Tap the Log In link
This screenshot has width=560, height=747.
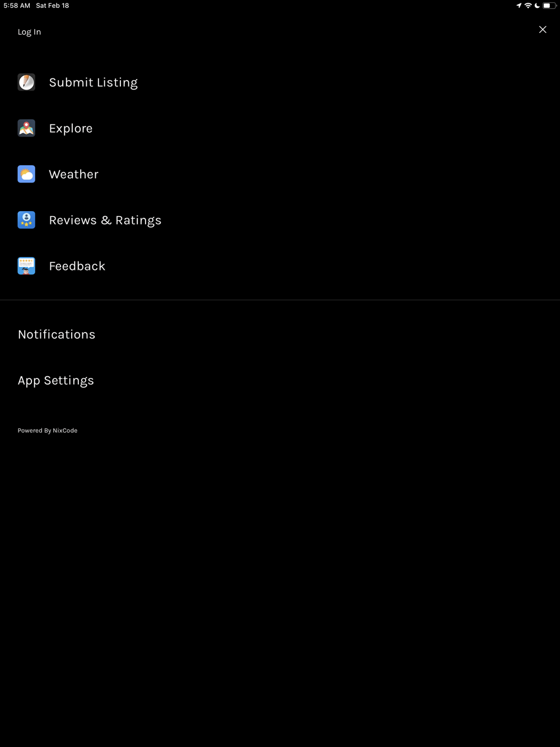pyautogui.click(x=29, y=32)
